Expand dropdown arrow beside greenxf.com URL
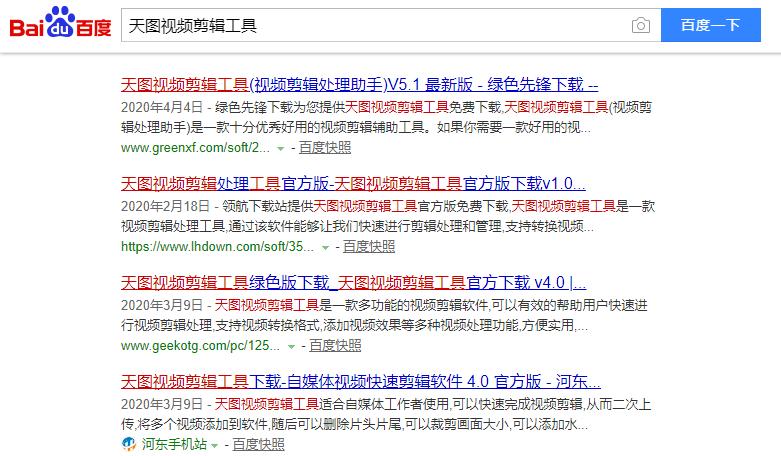 point(280,149)
